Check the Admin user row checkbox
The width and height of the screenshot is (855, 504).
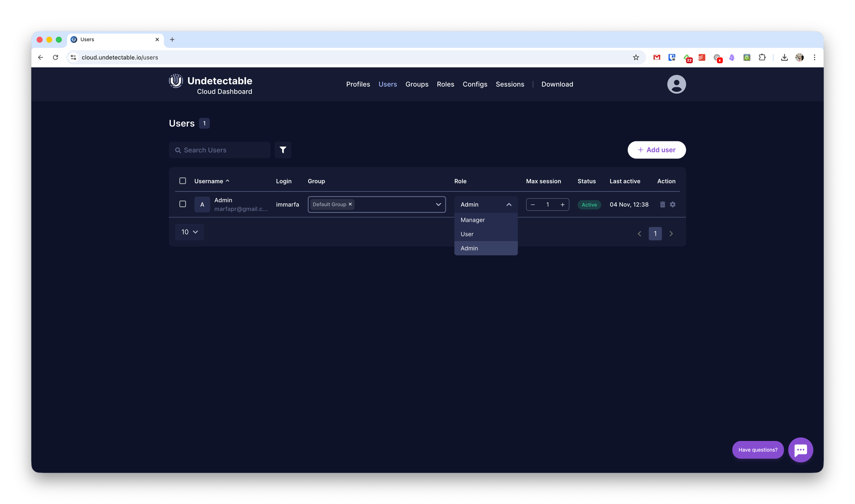[x=183, y=204]
